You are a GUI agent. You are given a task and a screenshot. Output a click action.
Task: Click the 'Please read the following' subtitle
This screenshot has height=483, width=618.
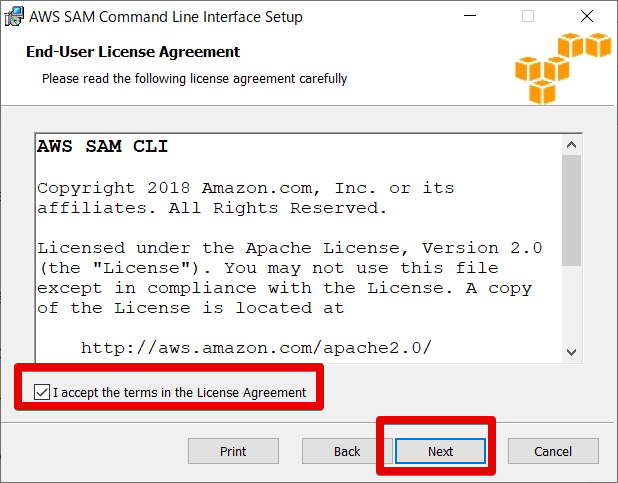(x=195, y=78)
